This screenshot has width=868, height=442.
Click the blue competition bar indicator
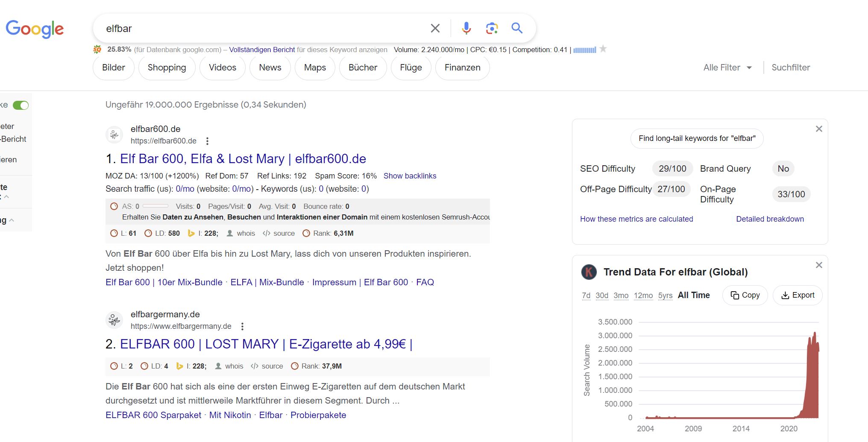(584, 50)
